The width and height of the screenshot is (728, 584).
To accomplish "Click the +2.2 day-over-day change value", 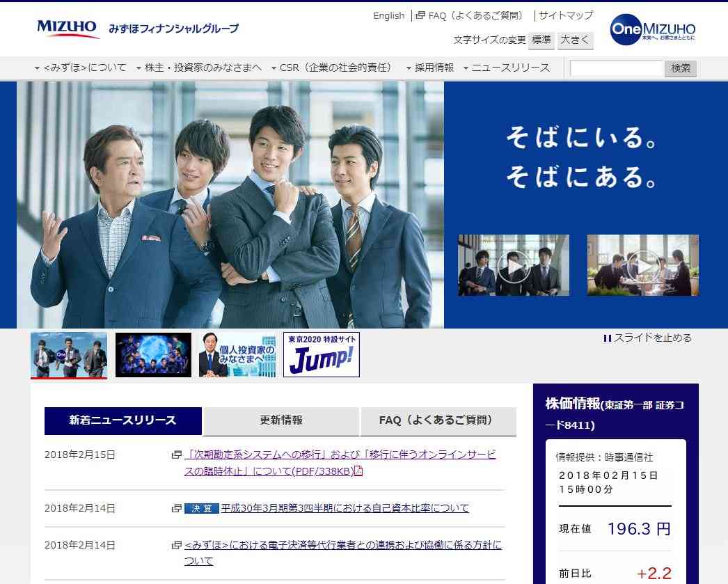I will (654, 574).
